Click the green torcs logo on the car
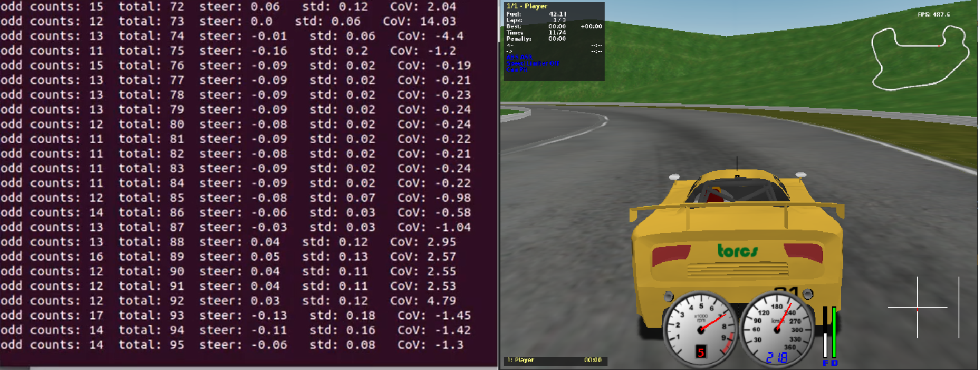 click(737, 250)
